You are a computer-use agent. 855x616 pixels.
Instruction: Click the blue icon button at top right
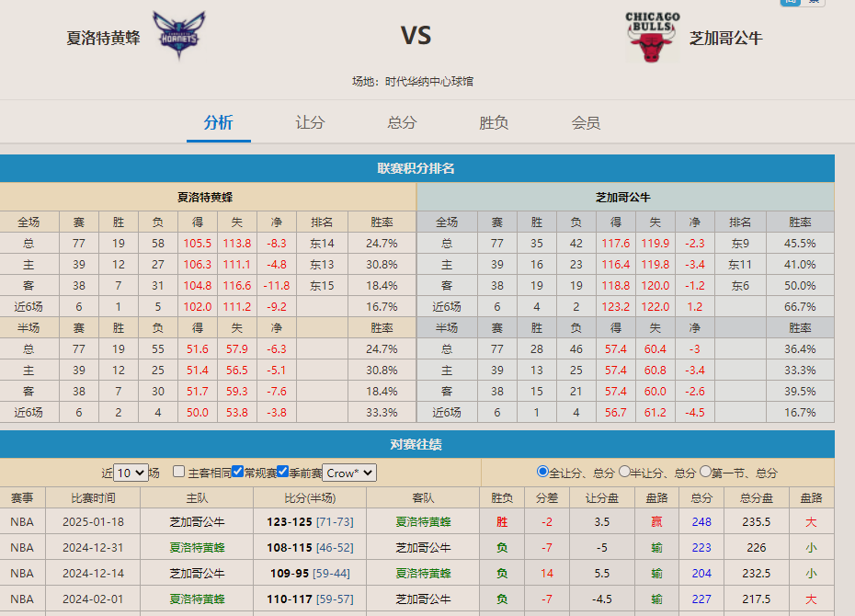pyautogui.click(x=792, y=5)
